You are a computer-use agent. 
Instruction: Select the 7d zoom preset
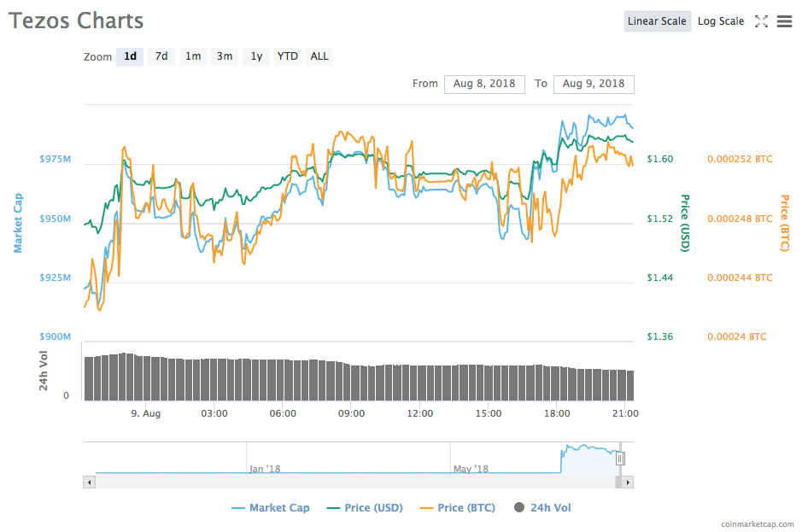[161, 56]
